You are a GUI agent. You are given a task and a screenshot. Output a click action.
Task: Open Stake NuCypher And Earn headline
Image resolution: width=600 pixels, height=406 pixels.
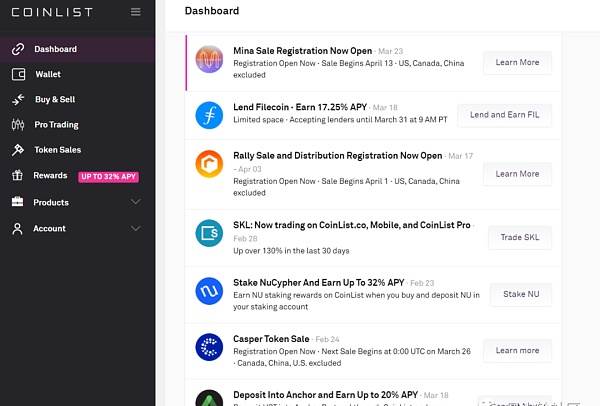(x=319, y=283)
